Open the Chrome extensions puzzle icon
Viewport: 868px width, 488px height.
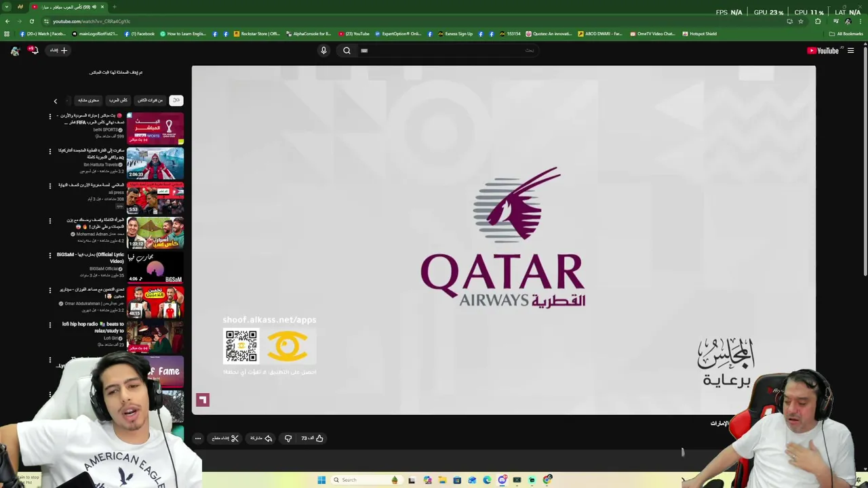point(818,21)
